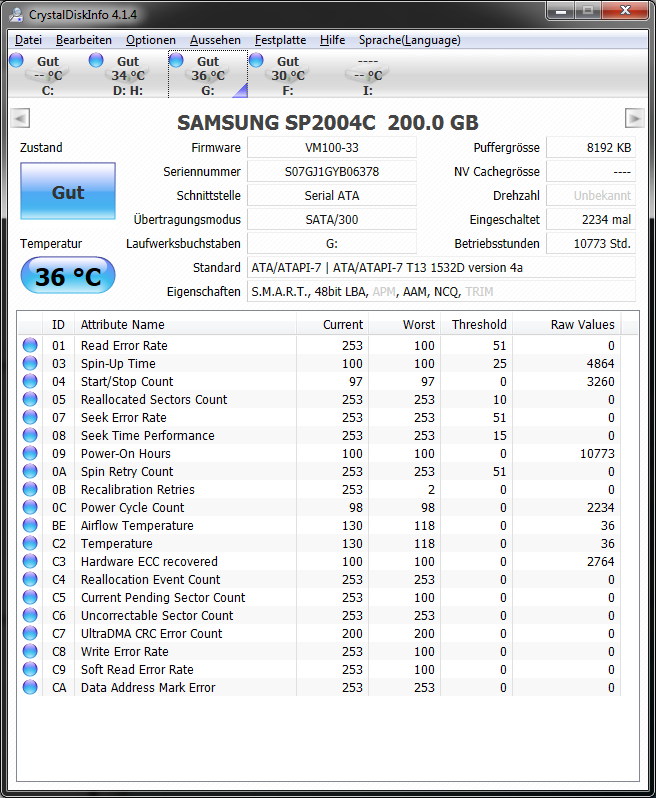Click the Standard ATA/ATAPI-7 field
Viewport: 656px width, 798px height.
(x=441, y=267)
